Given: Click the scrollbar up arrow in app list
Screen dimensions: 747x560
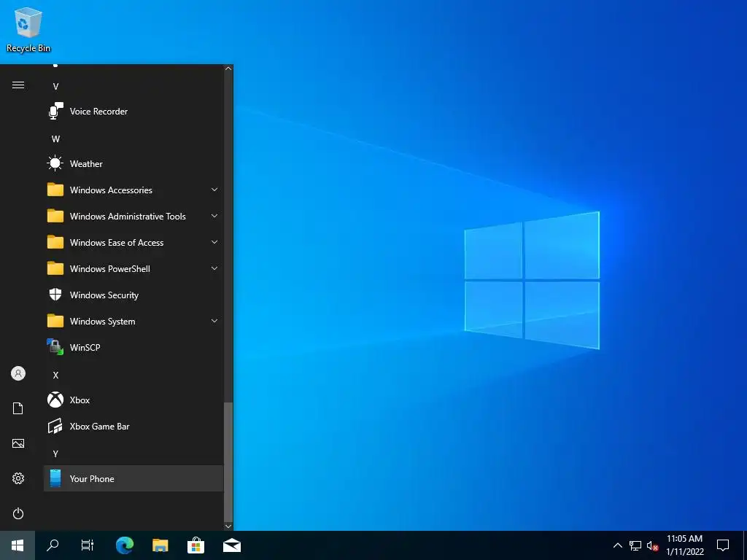Looking at the screenshot, I should [228, 69].
